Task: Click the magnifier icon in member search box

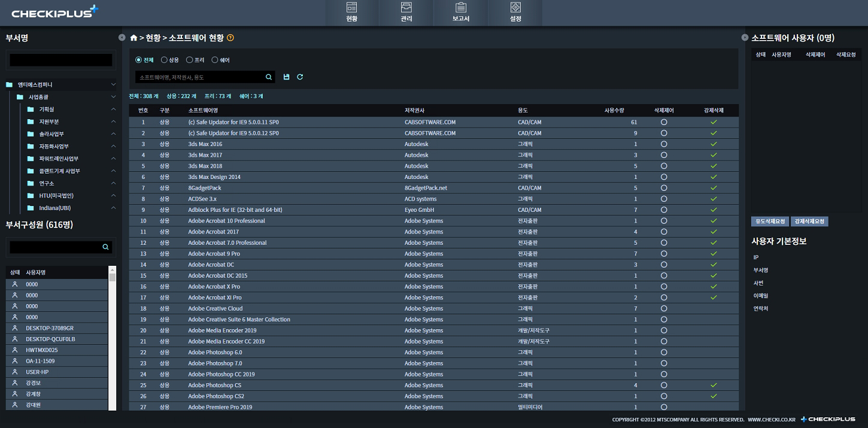Action: 105,247
